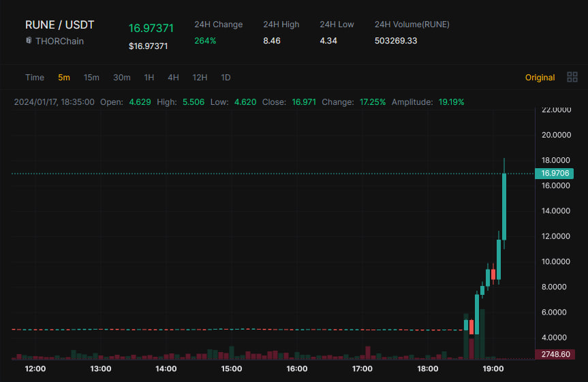Click the Change value 17.25%
588x382 pixels.
pyautogui.click(x=373, y=102)
